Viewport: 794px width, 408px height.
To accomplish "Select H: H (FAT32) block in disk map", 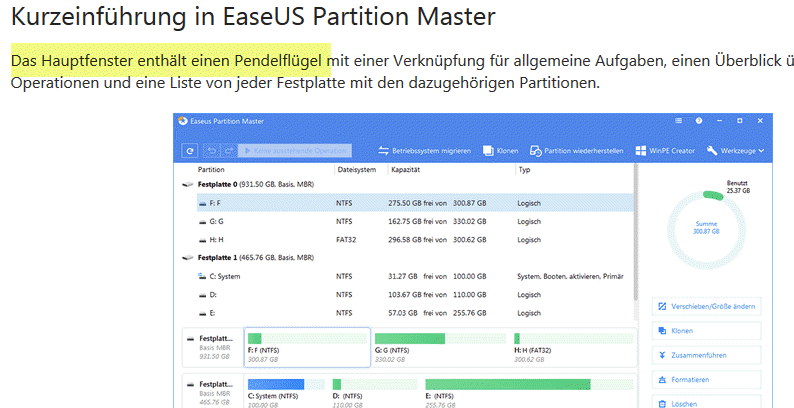I will (x=574, y=348).
